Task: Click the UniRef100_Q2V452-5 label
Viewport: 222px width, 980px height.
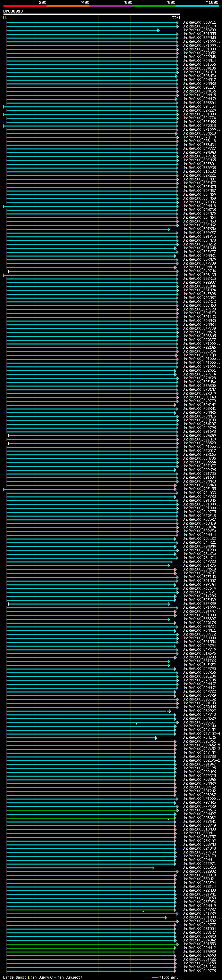Action: click(201, 745)
